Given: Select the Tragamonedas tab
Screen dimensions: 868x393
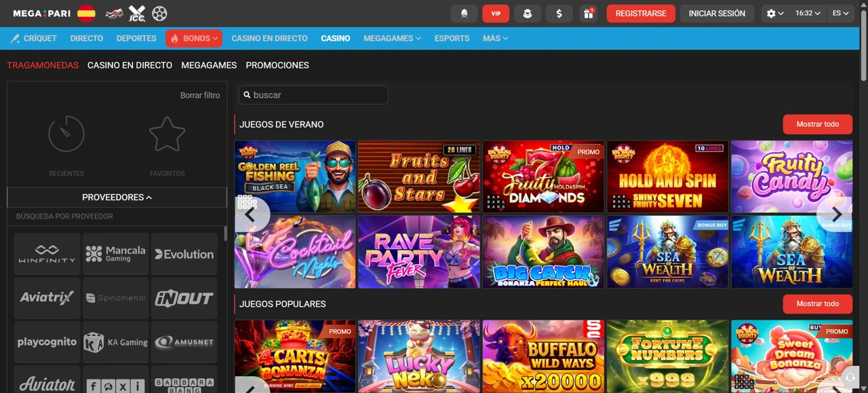Looking at the screenshot, I should 43,65.
